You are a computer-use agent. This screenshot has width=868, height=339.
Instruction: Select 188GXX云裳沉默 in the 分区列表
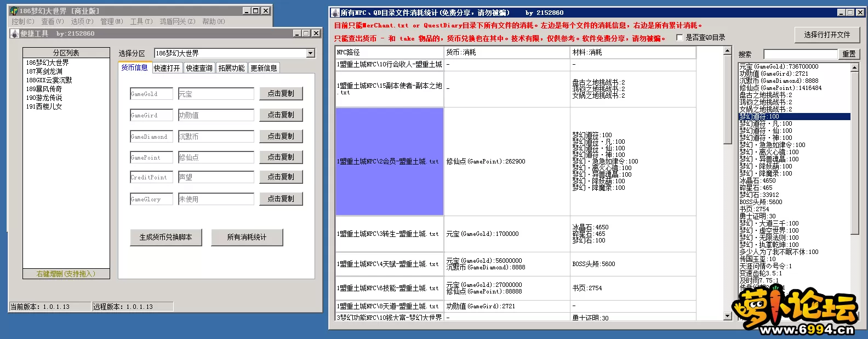point(49,80)
